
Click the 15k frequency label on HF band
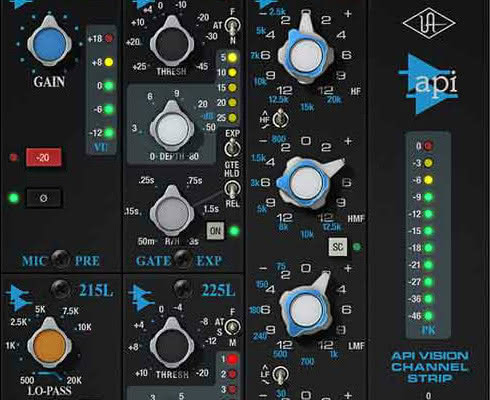(307, 107)
